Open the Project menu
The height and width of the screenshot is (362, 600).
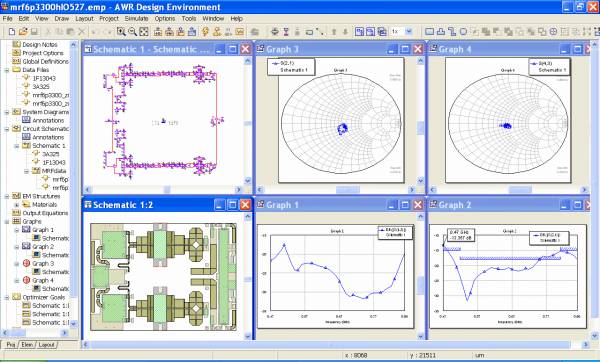109,18
